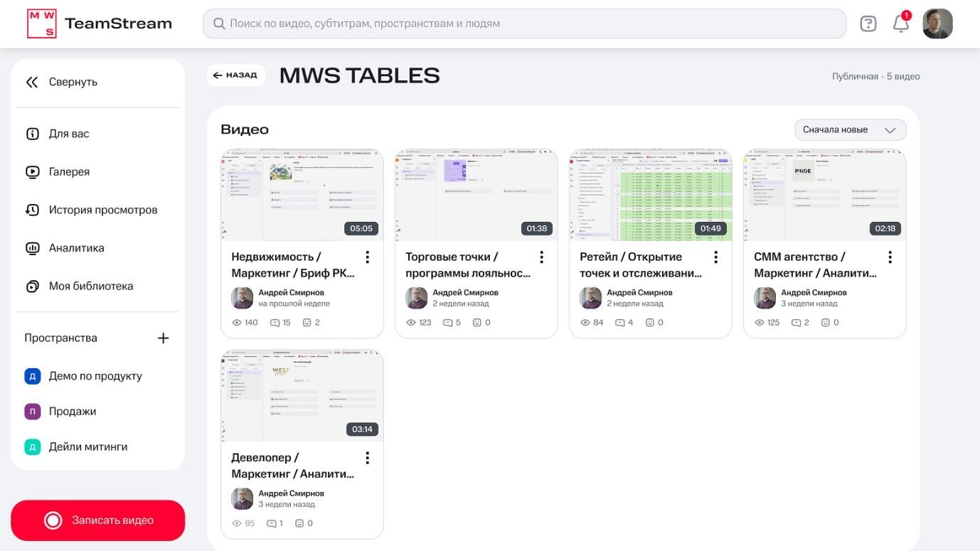Click the TeamStream logo icon
Viewport: 980px width, 551px height.
(x=41, y=23)
